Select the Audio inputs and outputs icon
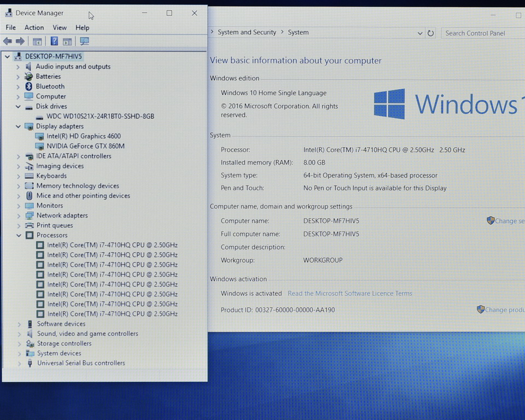 (x=29, y=66)
